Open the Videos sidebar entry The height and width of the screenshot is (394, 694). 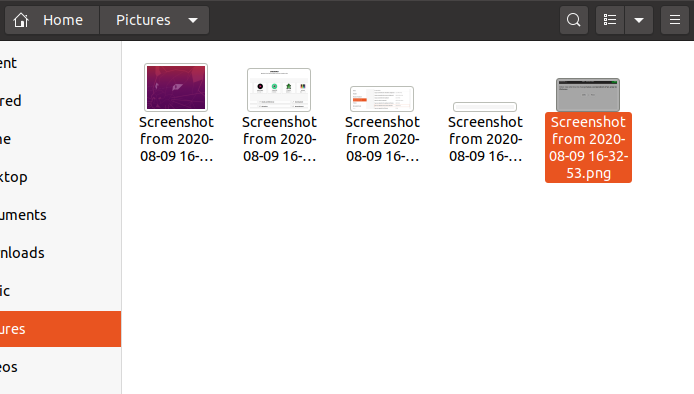click(60, 367)
